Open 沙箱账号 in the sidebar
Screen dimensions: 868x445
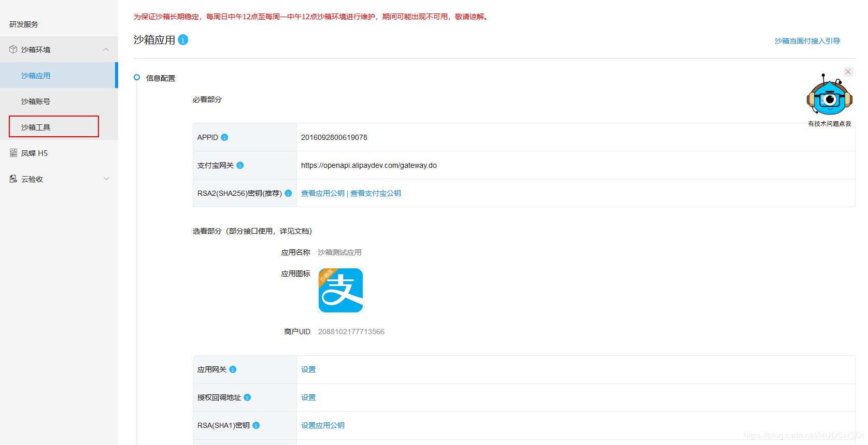point(36,102)
